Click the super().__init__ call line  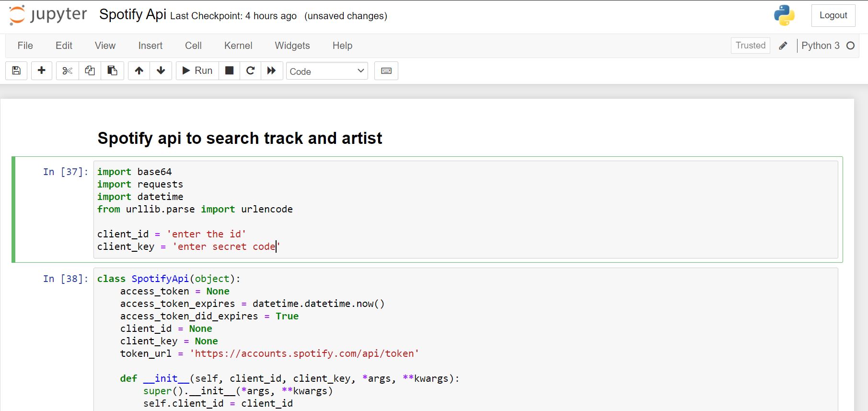[238, 391]
